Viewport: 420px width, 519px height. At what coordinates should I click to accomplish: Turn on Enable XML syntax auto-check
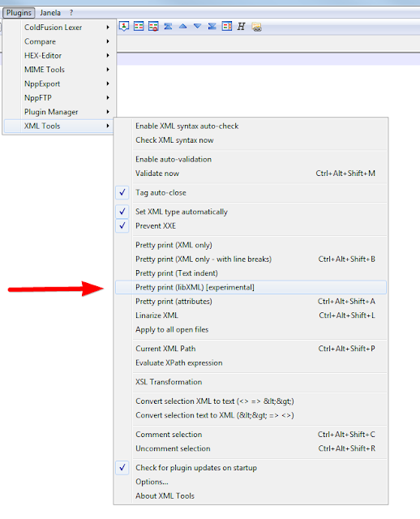click(251, 127)
